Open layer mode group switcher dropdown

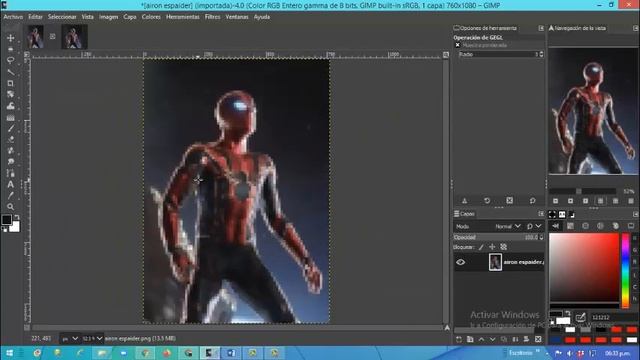(534, 226)
